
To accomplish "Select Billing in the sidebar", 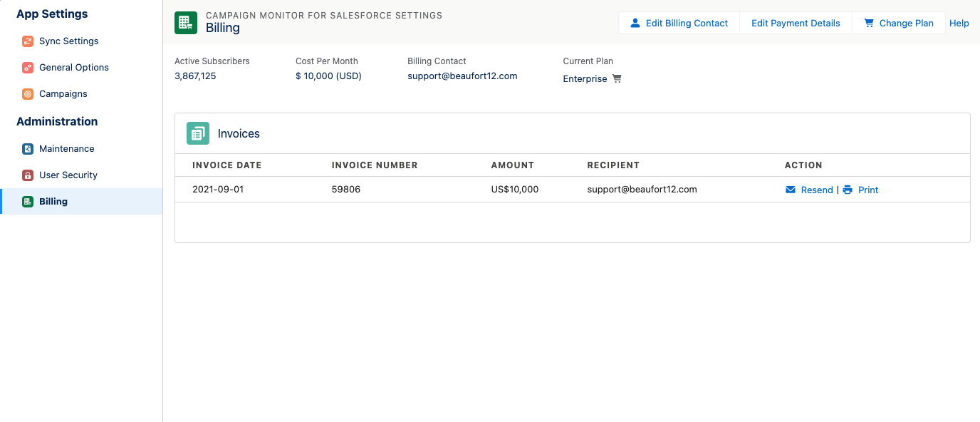I will click(x=81, y=202).
